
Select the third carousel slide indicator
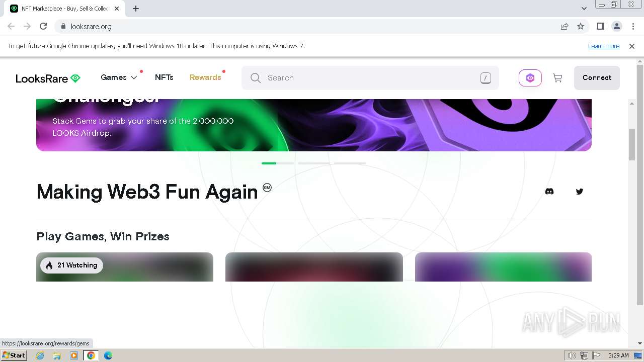tap(350, 163)
